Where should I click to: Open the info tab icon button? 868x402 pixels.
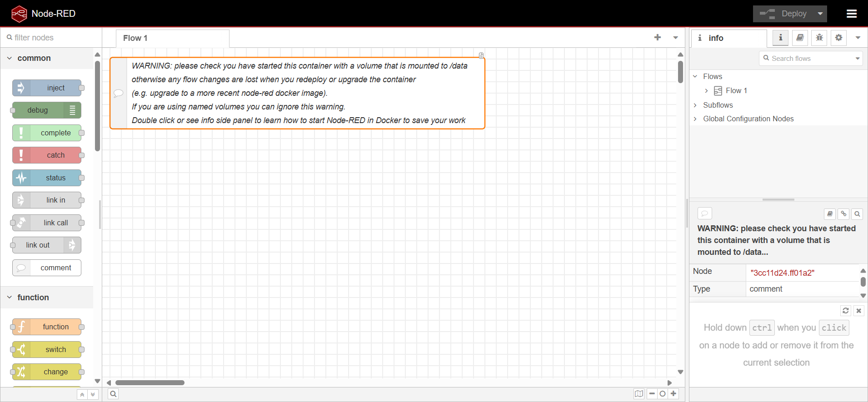pos(781,38)
